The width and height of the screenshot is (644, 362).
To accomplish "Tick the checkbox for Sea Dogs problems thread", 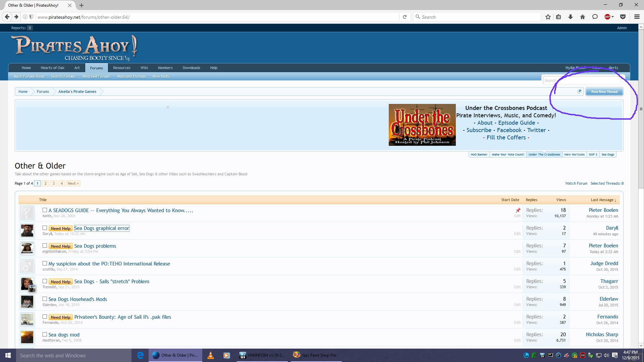I will pos(45,246).
